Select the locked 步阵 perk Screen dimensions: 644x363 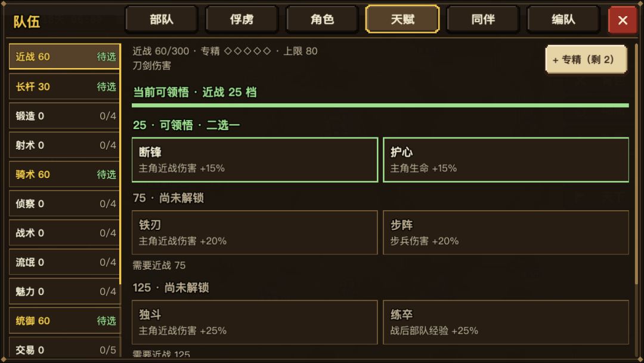coord(506,233)
